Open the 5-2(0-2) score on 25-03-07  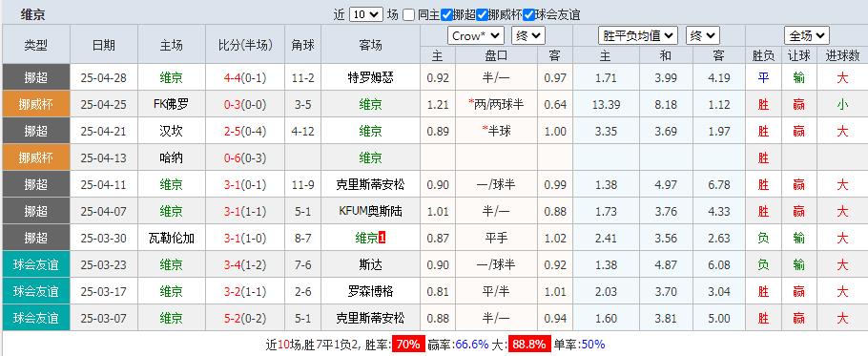click(245, 319)
